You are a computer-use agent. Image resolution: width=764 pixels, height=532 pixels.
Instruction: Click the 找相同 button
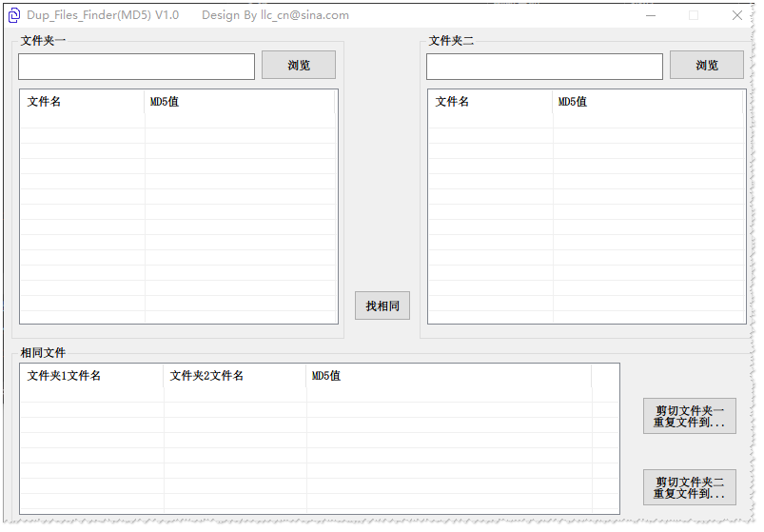click(x=382, y=305)
